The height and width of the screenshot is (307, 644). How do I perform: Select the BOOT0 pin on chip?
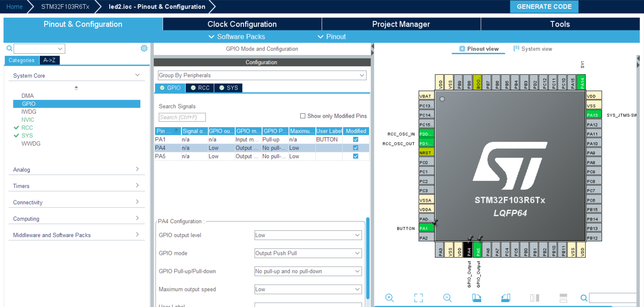(x=477, y=82)
